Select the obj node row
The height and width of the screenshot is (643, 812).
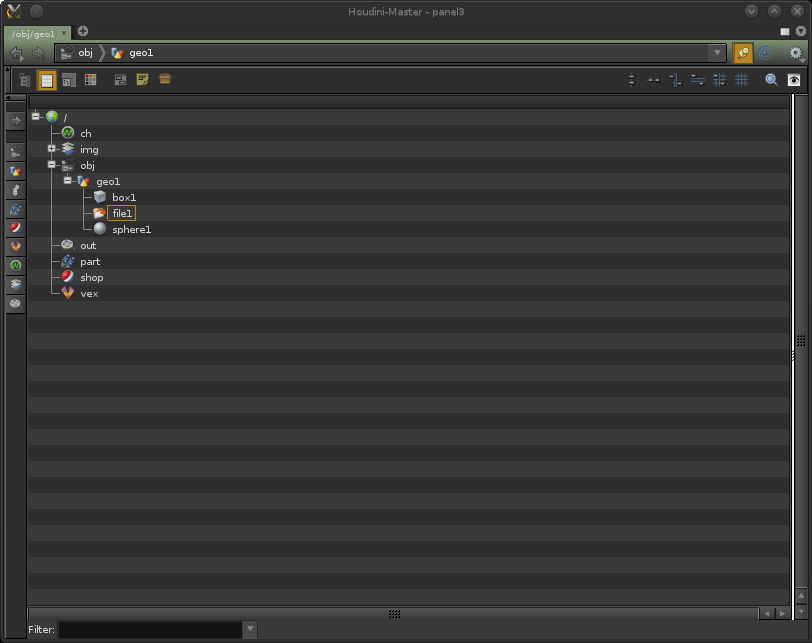88,166
